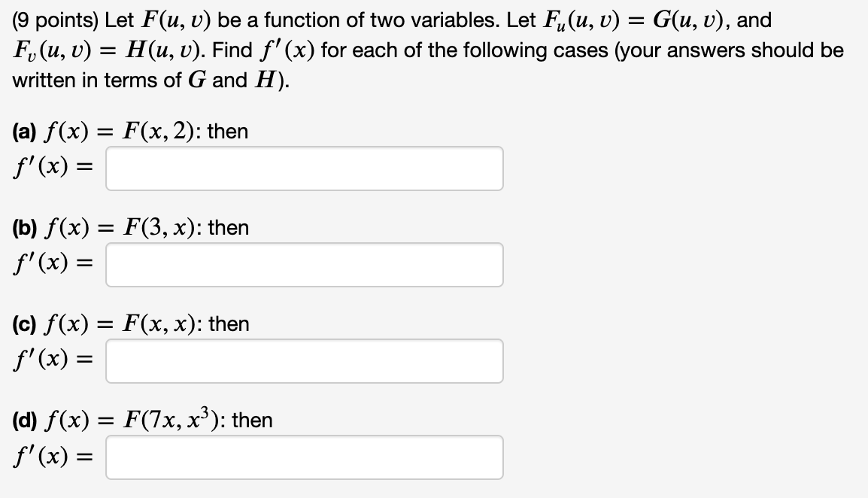Click the part (a) label text
Screen dimensions: 868x498
pos(25,131)
